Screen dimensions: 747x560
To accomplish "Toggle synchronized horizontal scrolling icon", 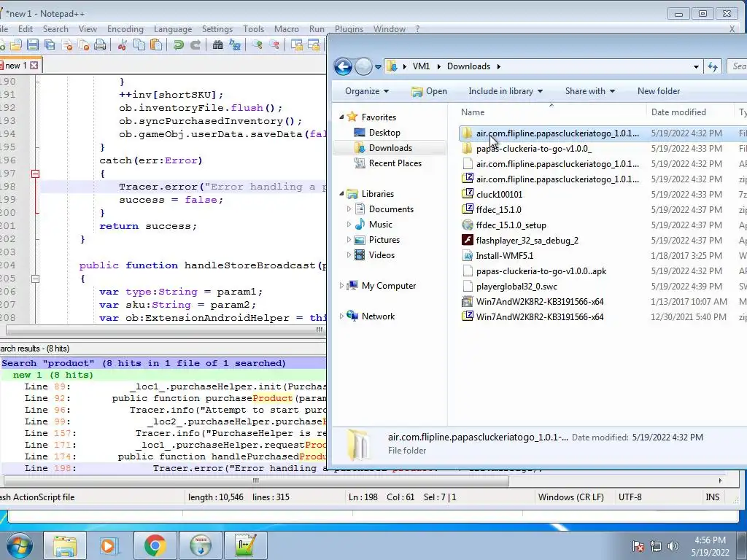I will coord(314,45).
